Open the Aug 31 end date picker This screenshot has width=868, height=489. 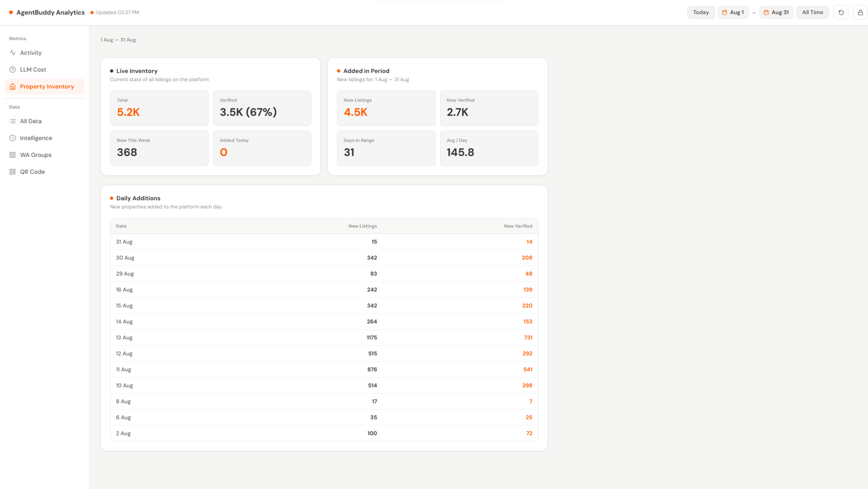click(776, 13)
